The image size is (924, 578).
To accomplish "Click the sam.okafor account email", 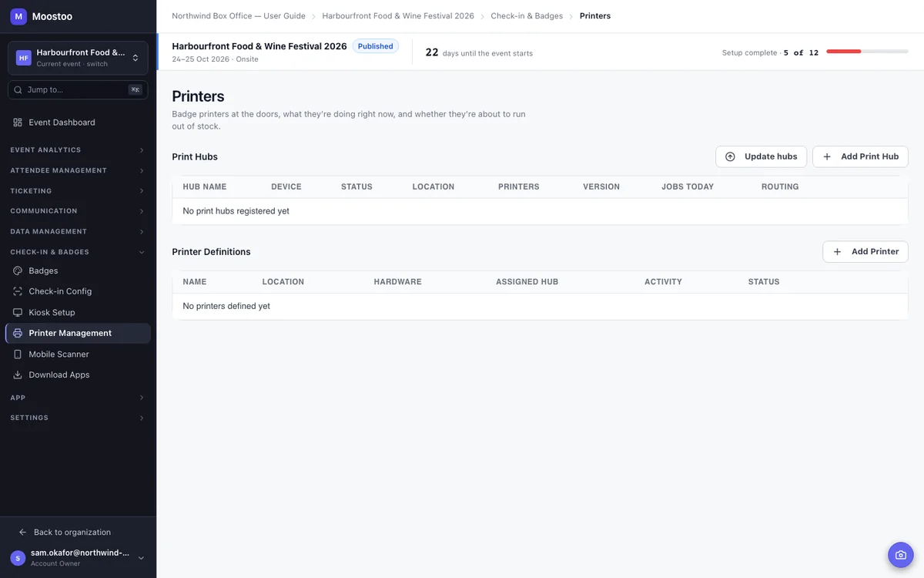I will coord(80,553).
